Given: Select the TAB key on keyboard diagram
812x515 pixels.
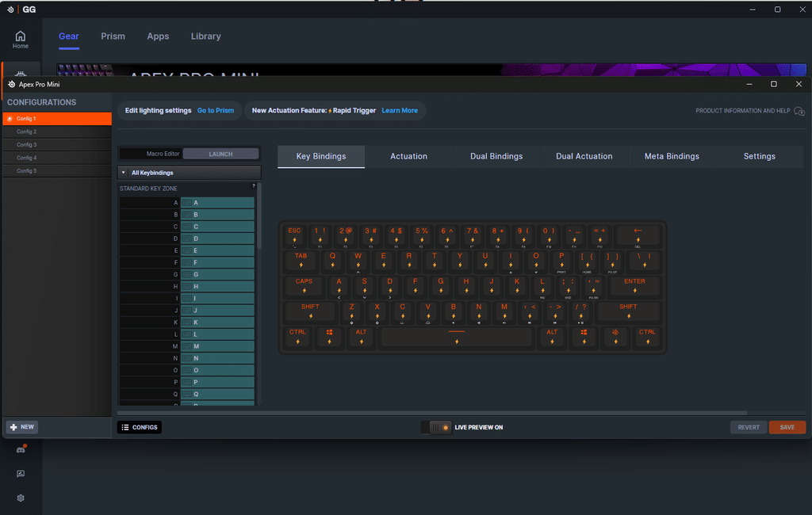Looking at the screenshot, I should click(301, 261).
